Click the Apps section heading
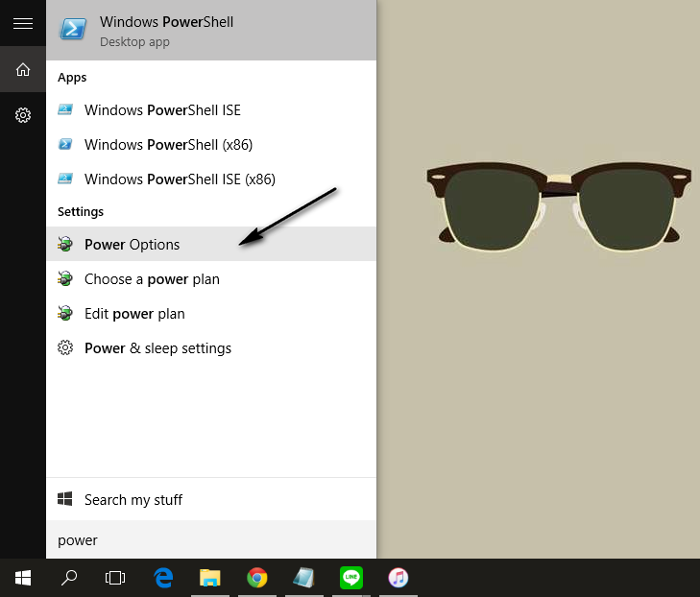700x597 pixels. click(x=72, y=78)
